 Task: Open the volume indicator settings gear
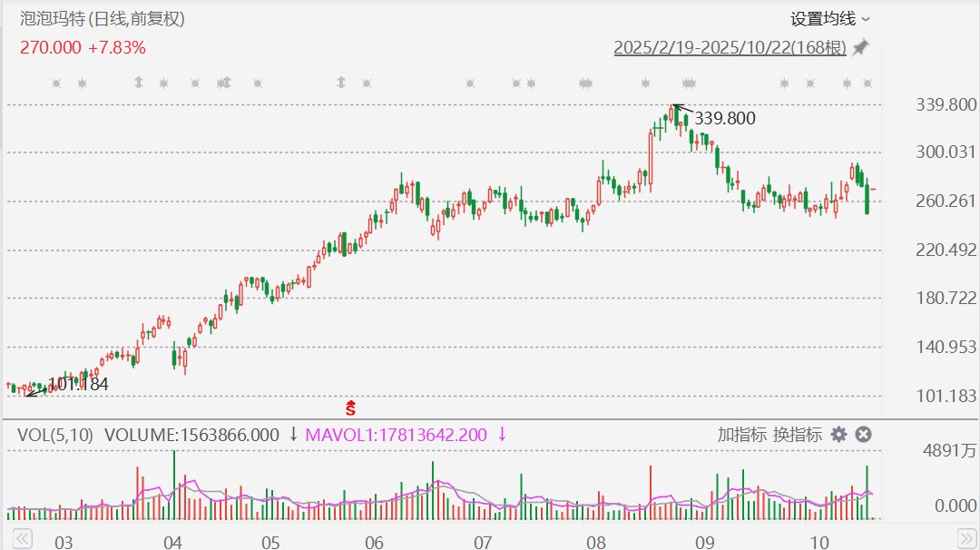(x=838, y=435)
